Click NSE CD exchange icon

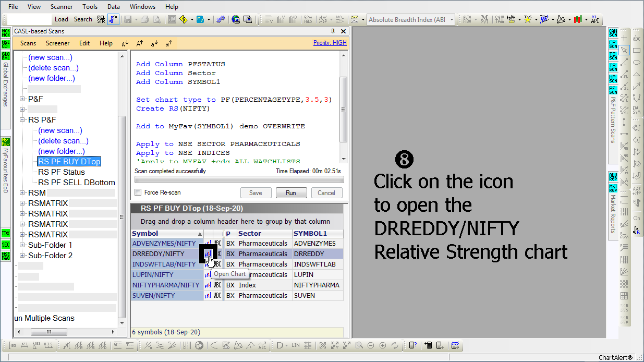tap(5, 45)
